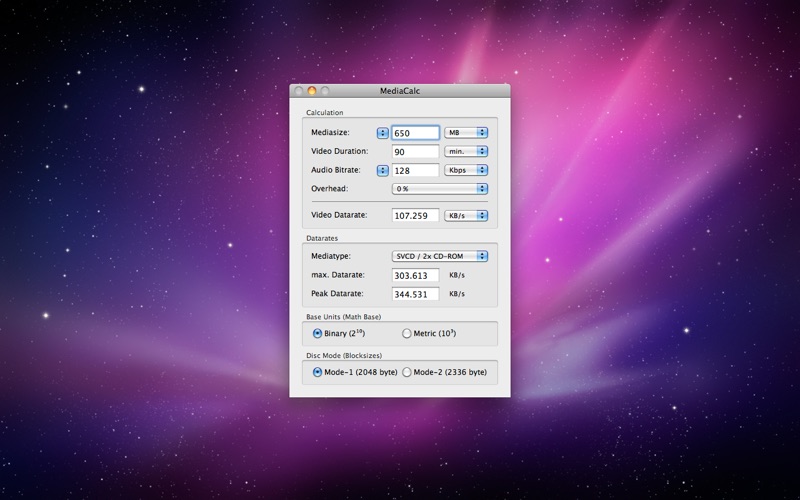Click the Video Datarate field showing 107.259
Viewport: 800px width, 500px height.
tap(415, 215)
